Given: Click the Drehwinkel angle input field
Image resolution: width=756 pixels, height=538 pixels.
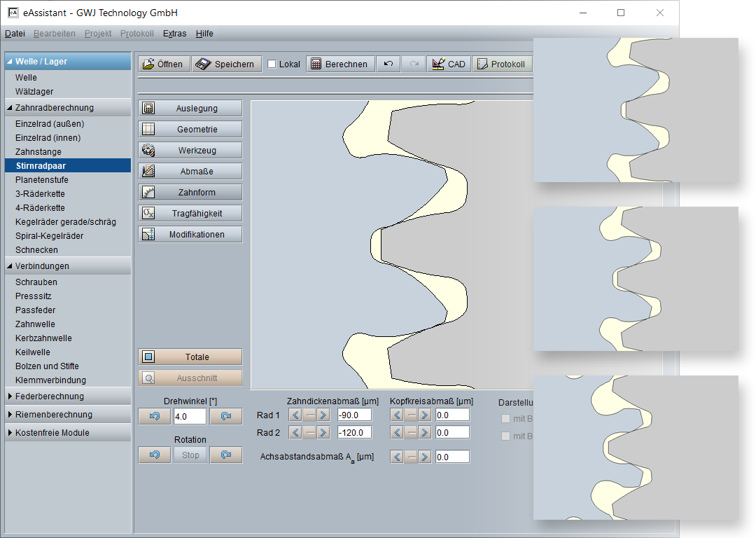Looking at the screenshot, I should coord(189,416).
